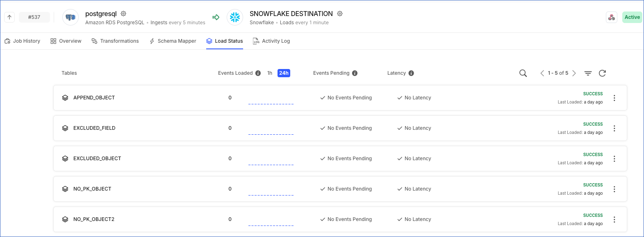The width and height of the screenshot is (644, 237).
Task: Go to next page of tables
Action: (574, 73)
